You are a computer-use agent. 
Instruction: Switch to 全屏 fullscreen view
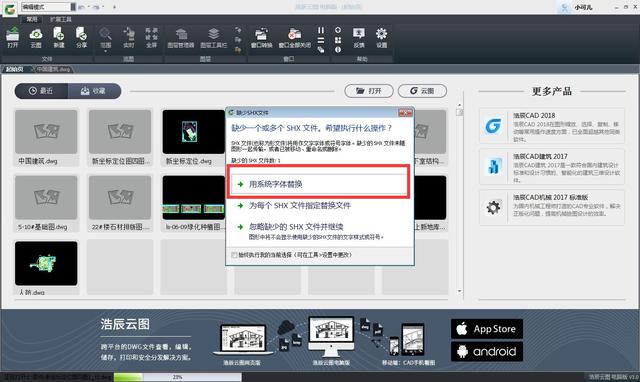[151, 38]
